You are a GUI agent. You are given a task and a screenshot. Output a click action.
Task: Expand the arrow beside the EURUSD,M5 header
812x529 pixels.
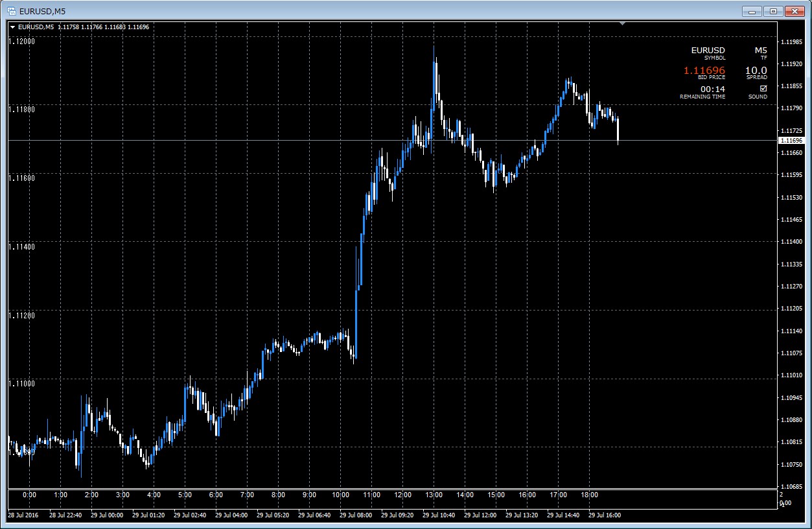pyautogui.click(x=13, y=27)
